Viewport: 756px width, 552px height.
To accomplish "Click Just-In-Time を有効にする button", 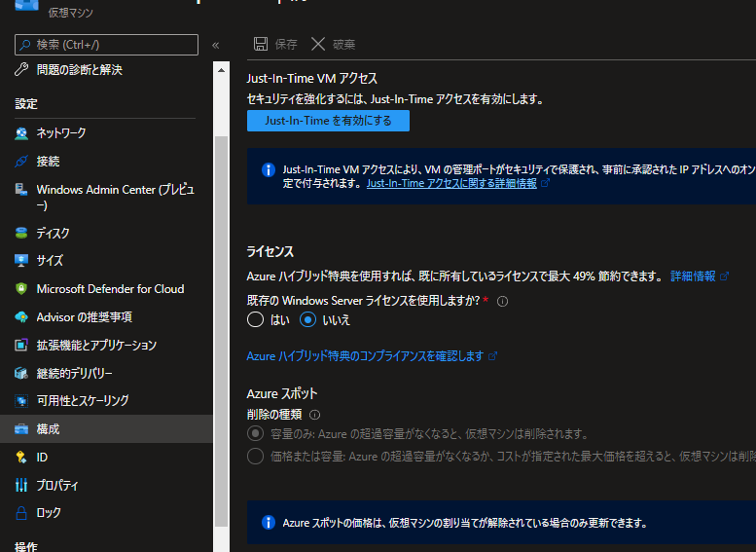I will [x=328, y=121].
